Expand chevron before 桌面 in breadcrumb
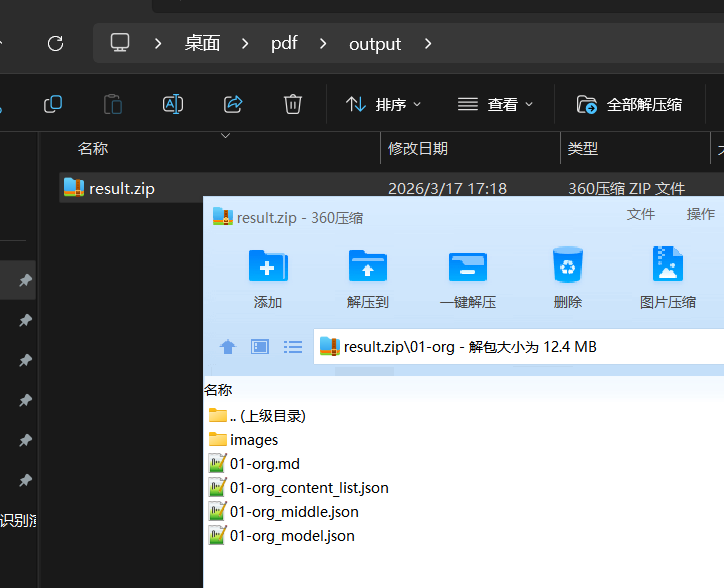 point(158,44)
